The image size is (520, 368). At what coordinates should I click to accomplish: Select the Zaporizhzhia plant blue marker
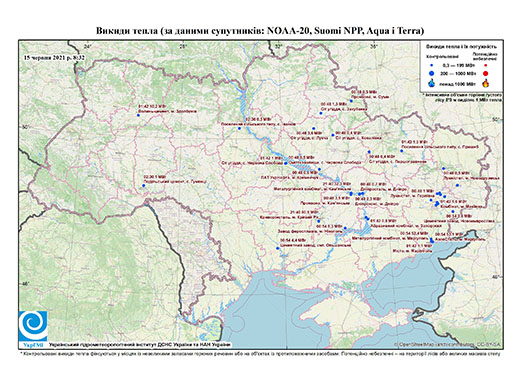pyautogui.click(x=367, y=218)
